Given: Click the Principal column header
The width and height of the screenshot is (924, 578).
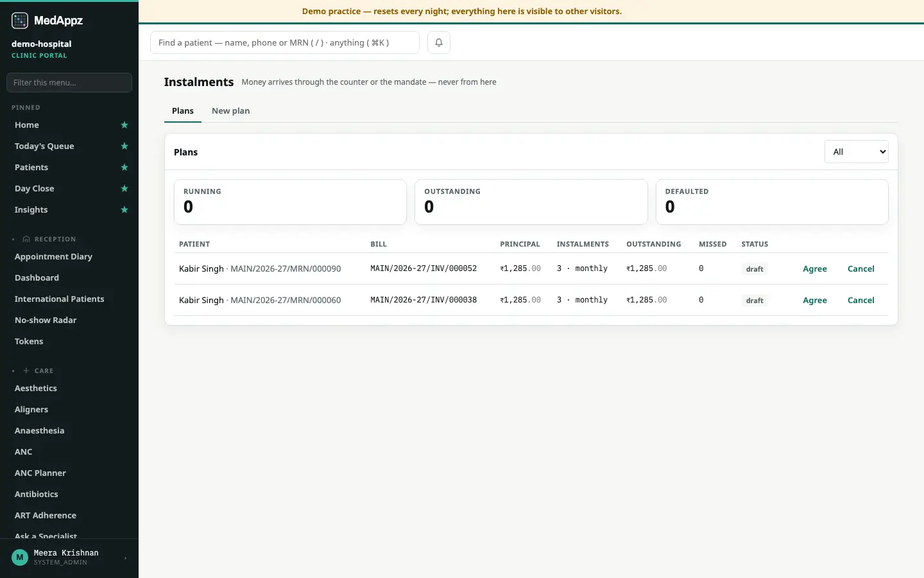Looking at the screenshot, I should [520, 244].
